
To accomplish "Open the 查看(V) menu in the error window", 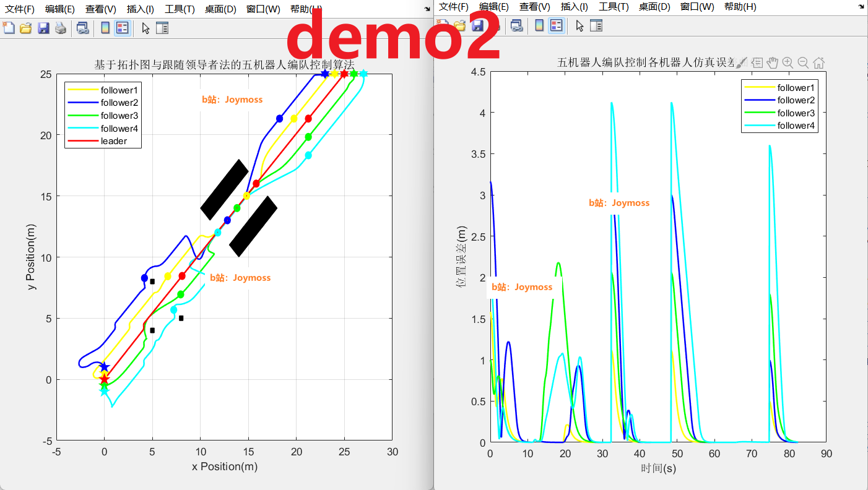I will tap(535, 7).
